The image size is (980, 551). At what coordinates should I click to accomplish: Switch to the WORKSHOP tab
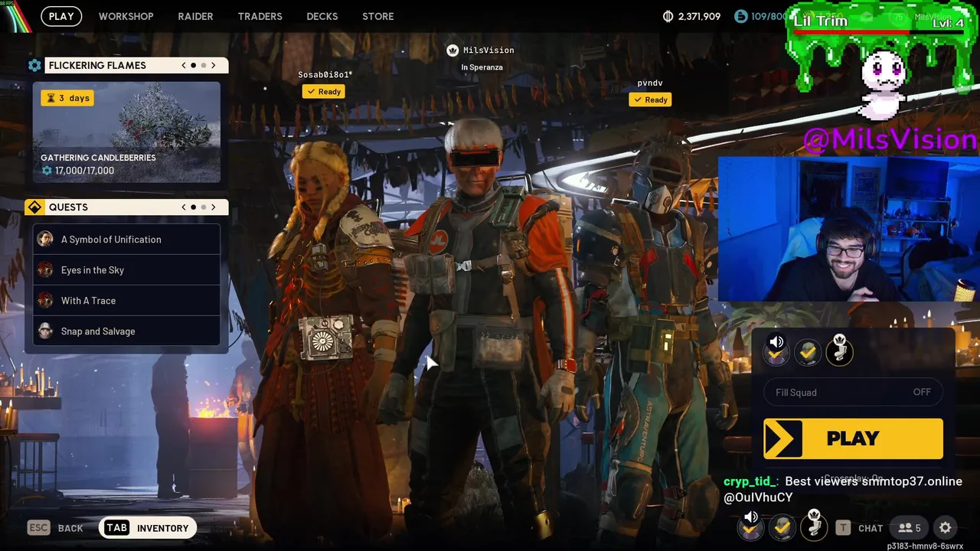click(x=126, y=16)
